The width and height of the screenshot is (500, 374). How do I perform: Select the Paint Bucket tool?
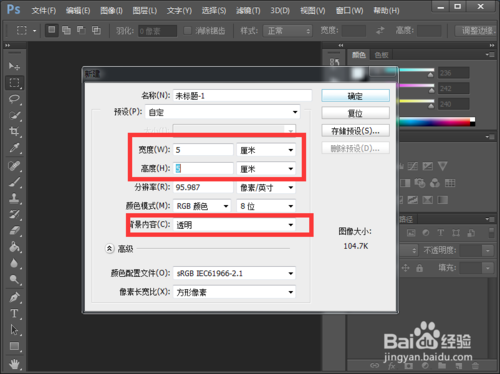[x=14, y=247]
